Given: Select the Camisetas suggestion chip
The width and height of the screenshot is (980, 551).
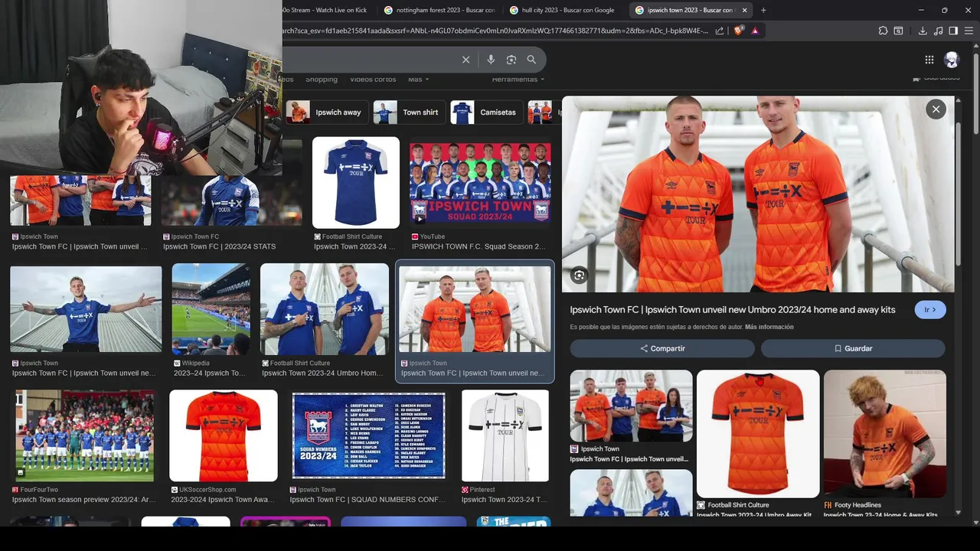Looking at the screenshot, I should (486, 112).
